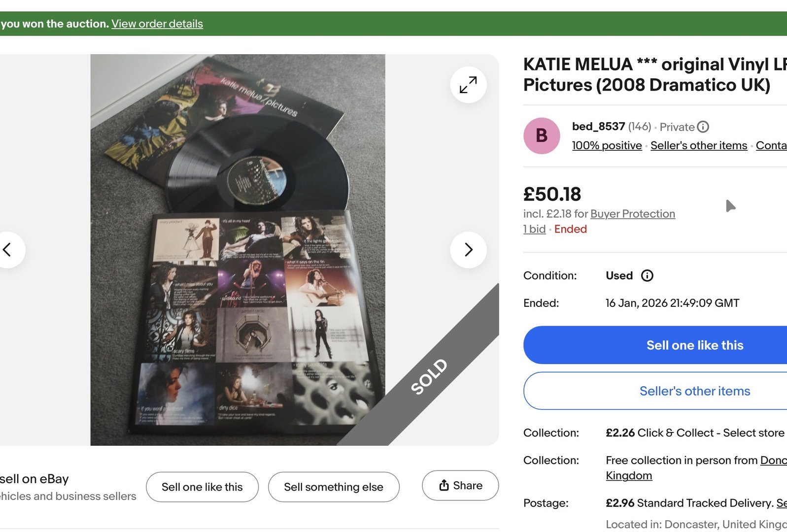Click the small Sell one like this pill

click(202, 487)
